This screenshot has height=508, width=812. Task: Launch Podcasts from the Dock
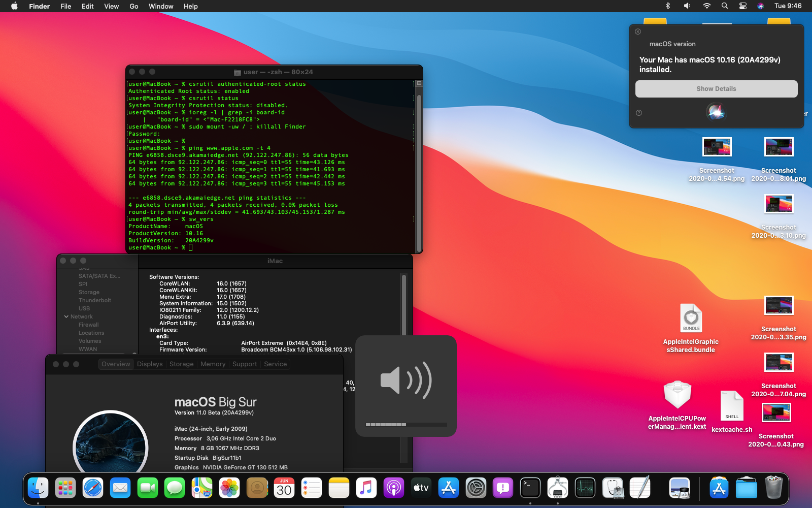394,488
